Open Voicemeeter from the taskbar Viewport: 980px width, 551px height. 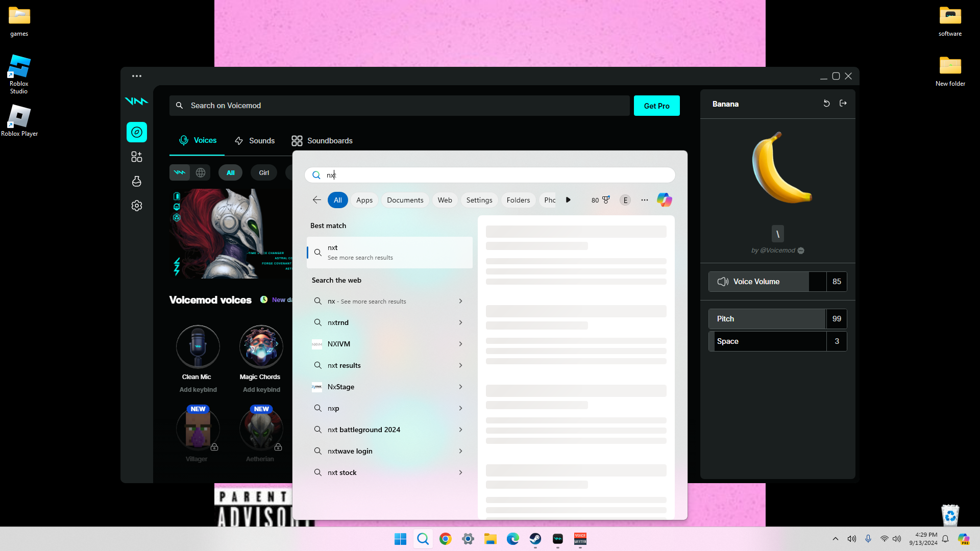(580, 539)
